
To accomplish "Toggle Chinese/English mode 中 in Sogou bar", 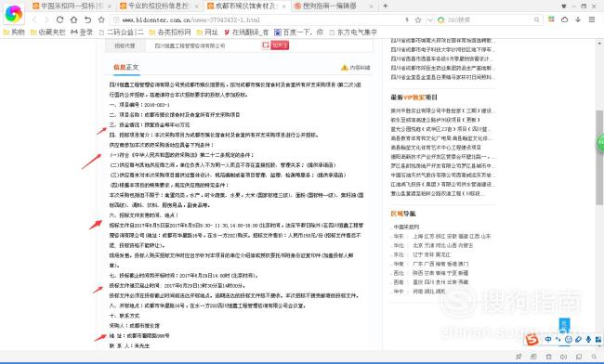I will tap(547, 339).
